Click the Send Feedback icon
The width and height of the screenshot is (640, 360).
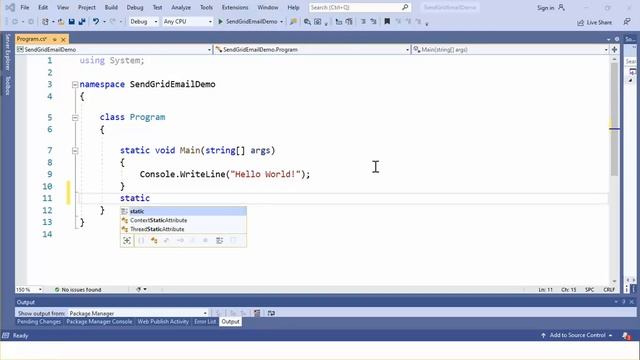[627, 22]
